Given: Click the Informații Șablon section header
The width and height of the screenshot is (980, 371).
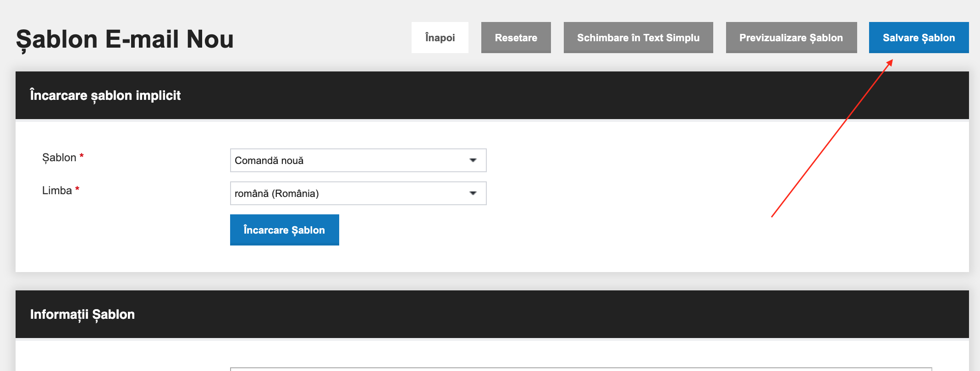Looking at the screenshot, I should pyautogui.click(x=492, y=314).
